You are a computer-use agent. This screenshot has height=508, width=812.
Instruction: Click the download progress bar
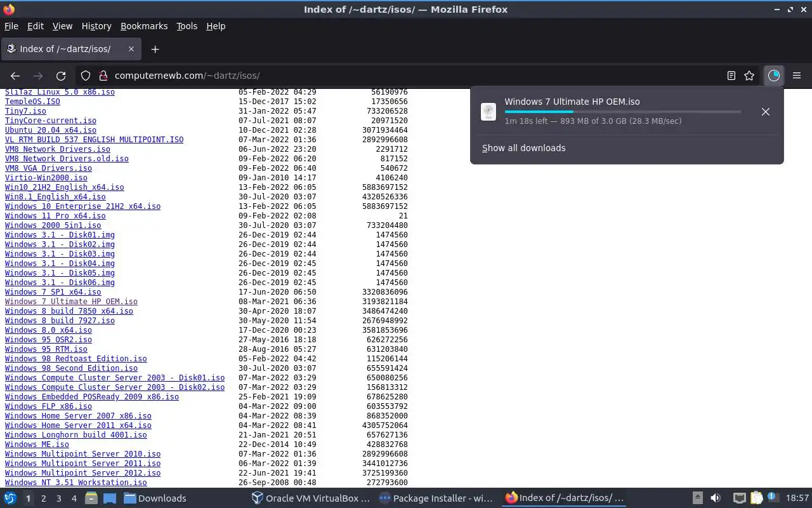click(622, 112)
